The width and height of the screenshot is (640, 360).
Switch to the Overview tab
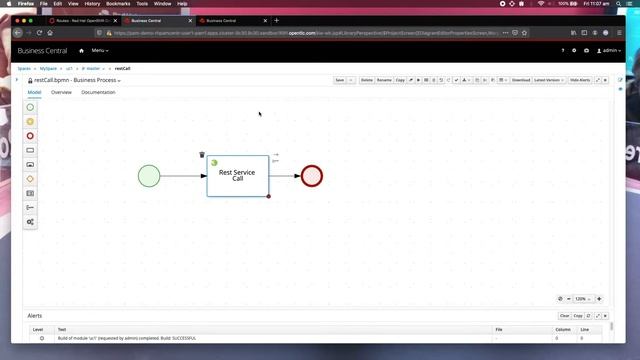click(61, 93)
